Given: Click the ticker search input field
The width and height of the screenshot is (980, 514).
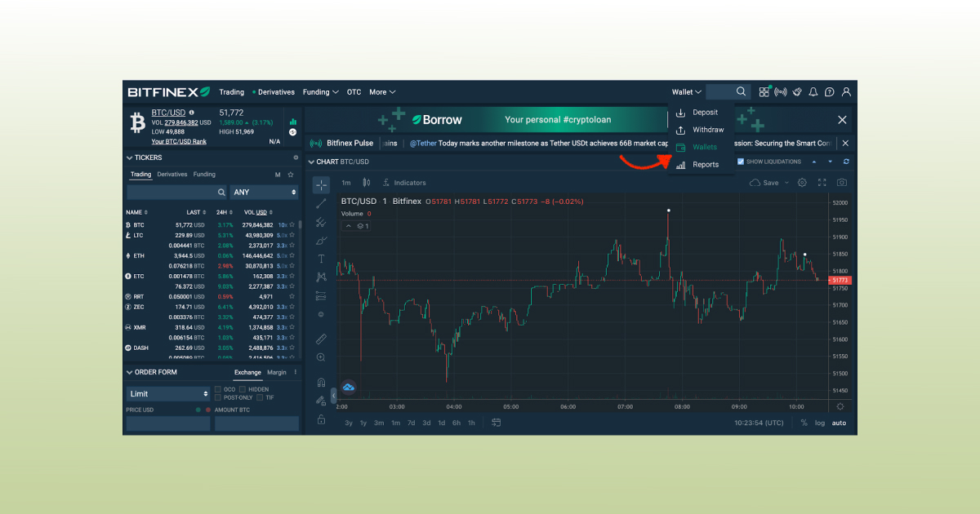Looking at the screenshot, I should (x=171, y=192).
